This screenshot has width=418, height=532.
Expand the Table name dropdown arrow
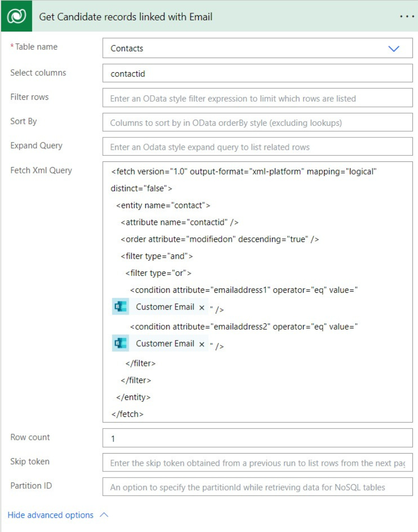[x=394, y=48]
